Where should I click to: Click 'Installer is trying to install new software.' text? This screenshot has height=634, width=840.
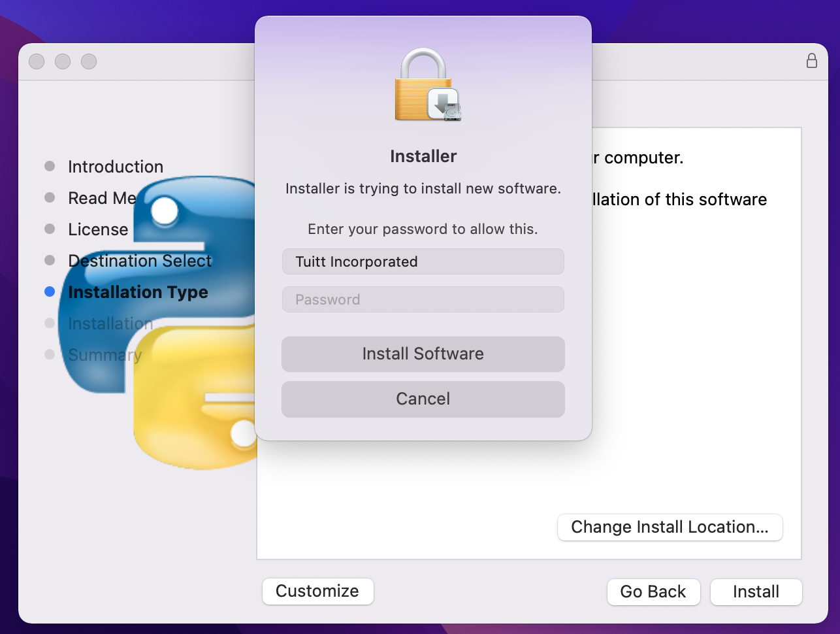pos(423,189)
